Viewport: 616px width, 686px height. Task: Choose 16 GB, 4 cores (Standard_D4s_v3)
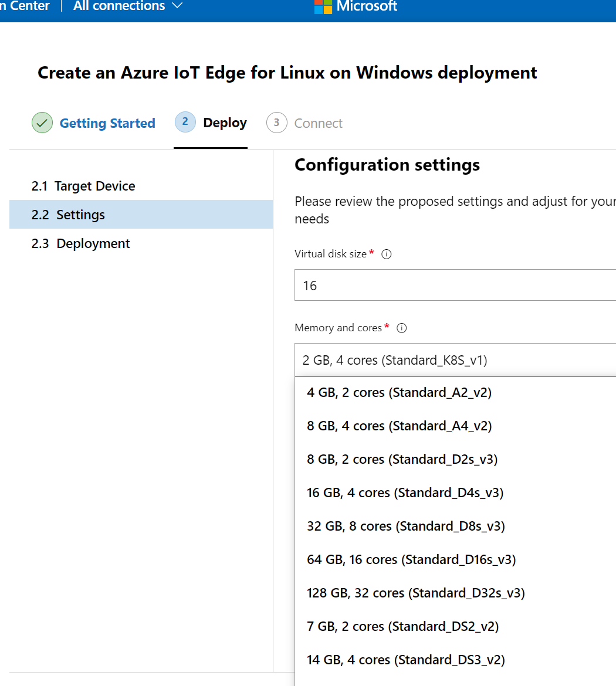click(x=455, y=493)
